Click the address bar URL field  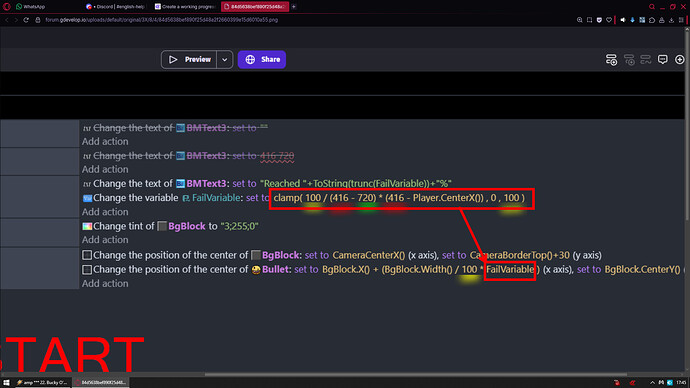coord(161,20)
